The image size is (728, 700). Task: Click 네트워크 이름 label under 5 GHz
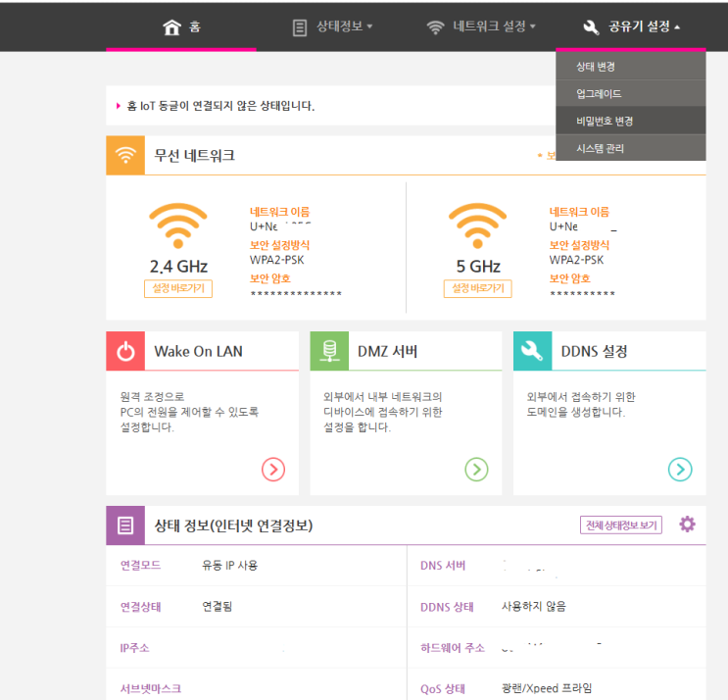579,212
